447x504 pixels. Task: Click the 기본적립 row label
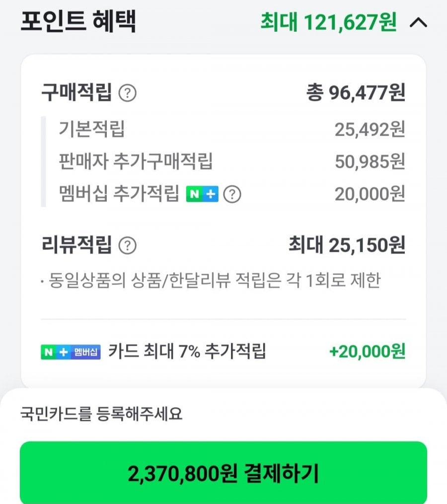(x=91, y=129)
